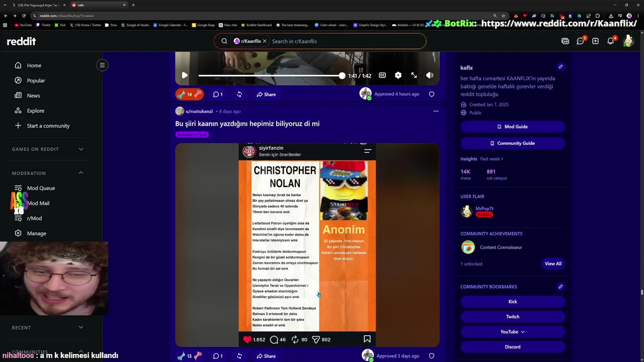Open the YouTube bookmark in bookmarks bar
This screenshot has height=362, width=644.
(23, 25)
